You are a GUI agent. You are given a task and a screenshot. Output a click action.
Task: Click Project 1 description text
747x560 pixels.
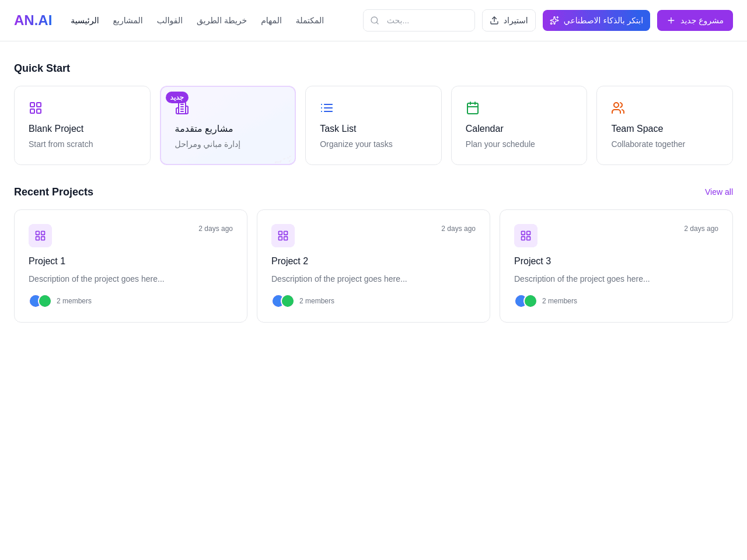click(96, 279)
